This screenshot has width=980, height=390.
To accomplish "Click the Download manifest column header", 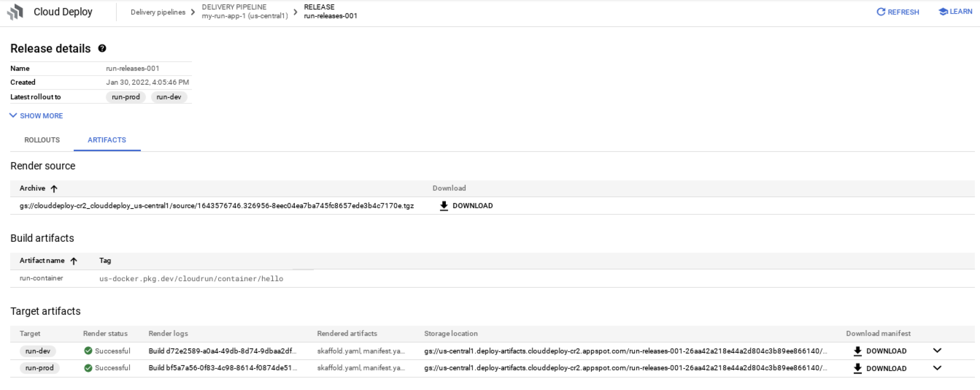I will 878,334.
